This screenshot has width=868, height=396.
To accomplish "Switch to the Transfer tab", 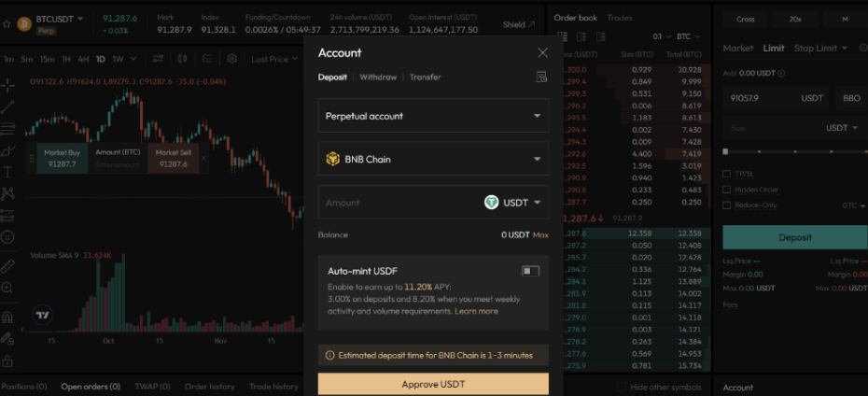I will [425, 78].
